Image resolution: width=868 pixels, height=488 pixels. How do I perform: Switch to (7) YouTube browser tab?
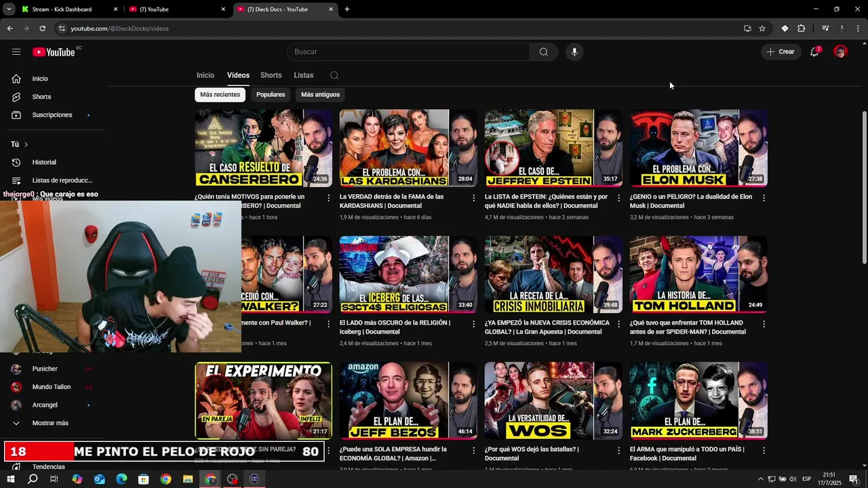tap(178, 9)
